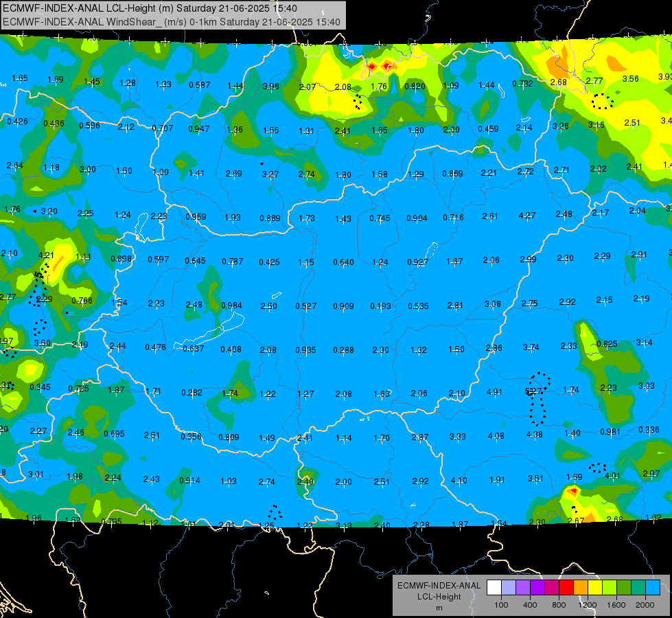The width and height of the screenshot is (672, 618).
Task: Click the wind shear value 0.732
Action: click(522, 84)
